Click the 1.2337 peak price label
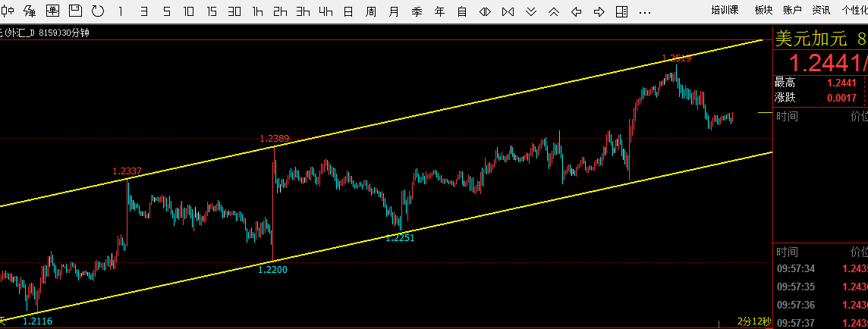This screenshot has height=329, width=868. tap(127, 171)
